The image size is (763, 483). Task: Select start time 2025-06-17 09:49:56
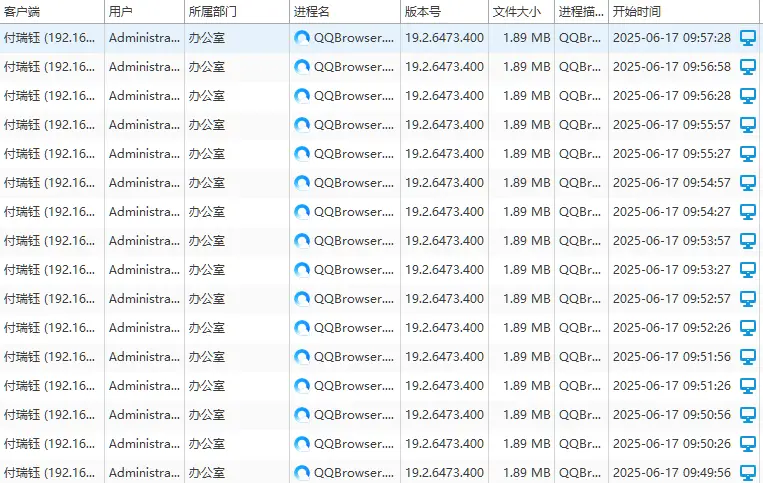[x=672, y=473]
